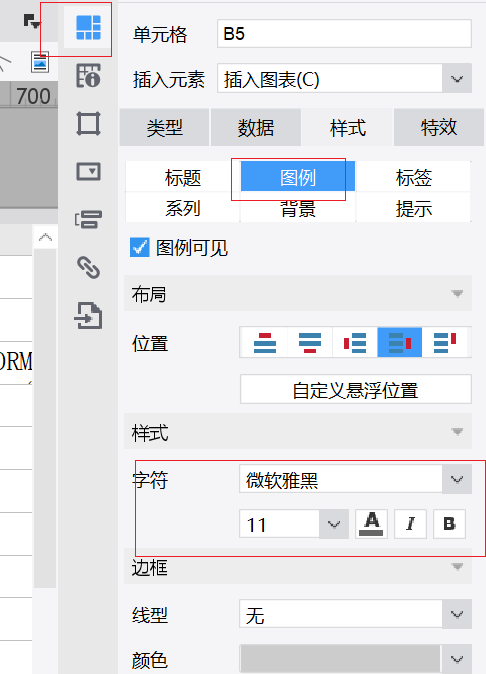Switch to the top 样式 tab
The image size is (486, 674).
pos(347,127)
